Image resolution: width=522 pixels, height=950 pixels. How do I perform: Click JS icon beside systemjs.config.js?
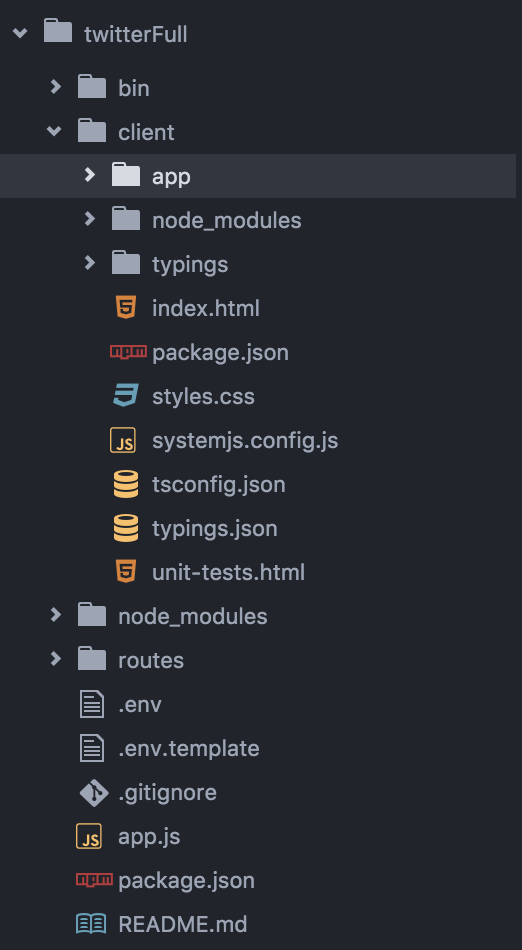(x=123, y=440)
